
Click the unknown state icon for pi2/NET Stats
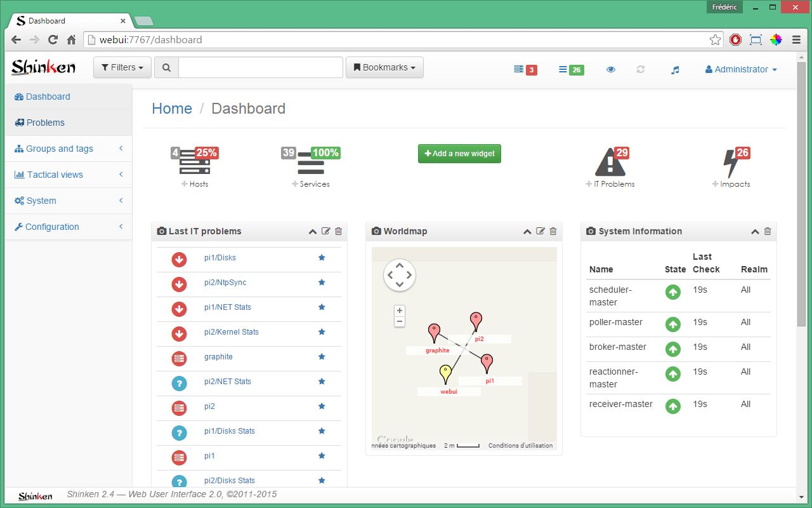(x=179, y=383)
